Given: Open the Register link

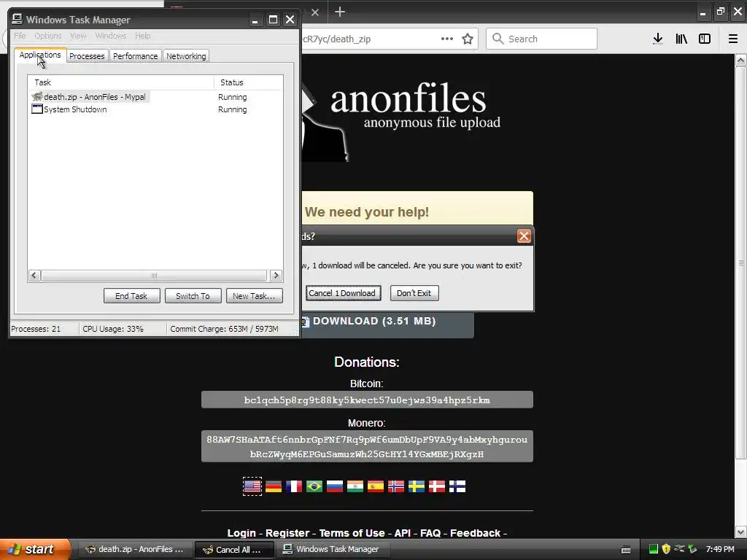Looking at the screenshot, I should click(x=287, y=533).
